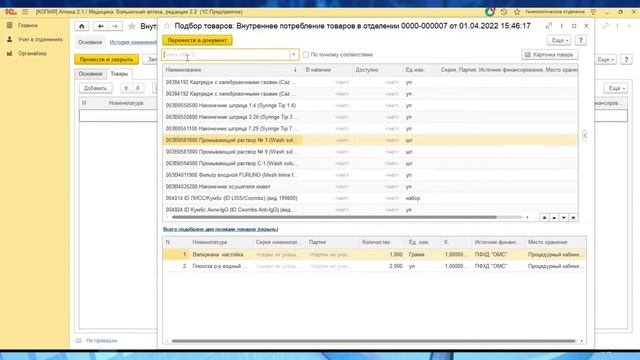Click horizontal scrollbar of selected items table
The width and height of the screenshot is (640, 360).
point(373,341)
